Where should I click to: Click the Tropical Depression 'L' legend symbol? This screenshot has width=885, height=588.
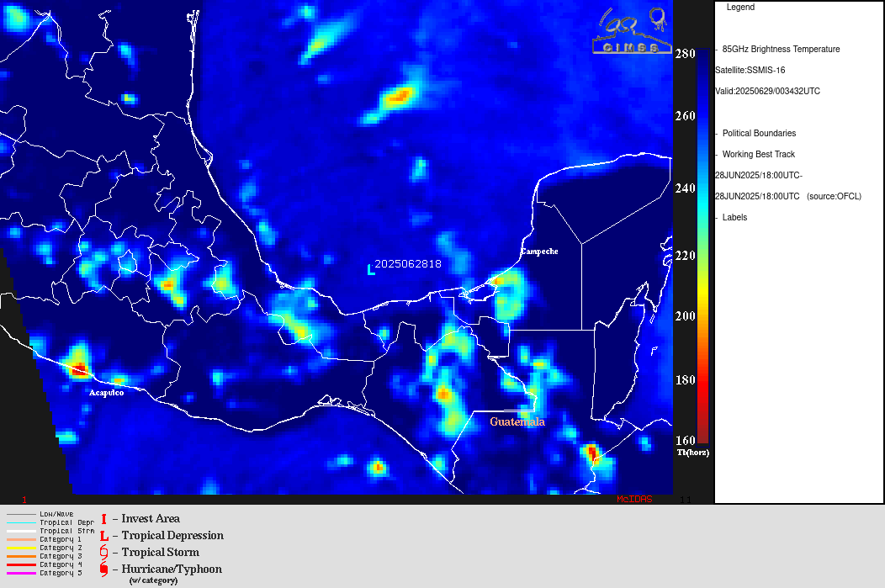pos(104,536)
